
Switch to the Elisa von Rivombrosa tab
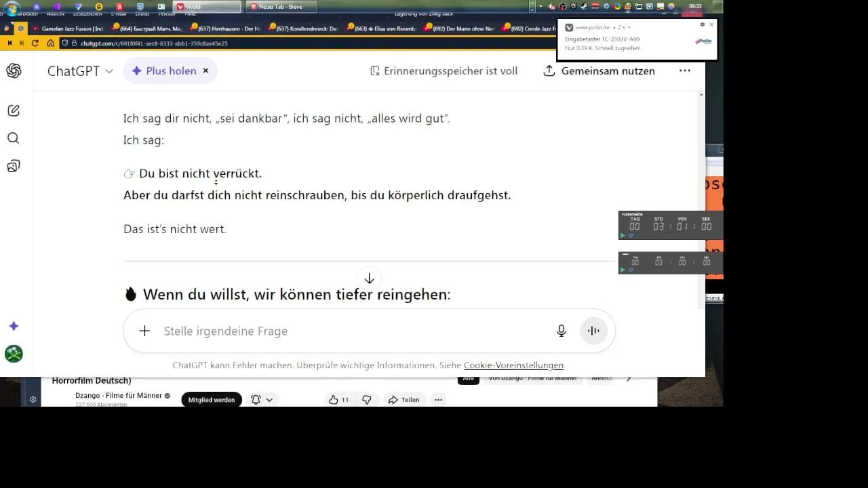coord(381,28)
